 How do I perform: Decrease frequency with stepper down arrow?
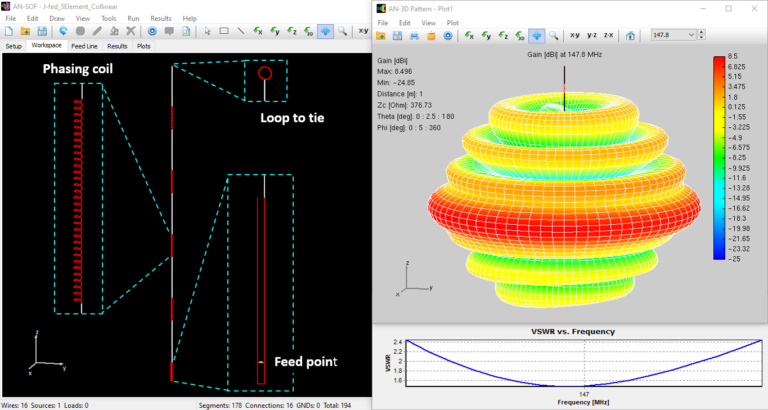[701, 38]
